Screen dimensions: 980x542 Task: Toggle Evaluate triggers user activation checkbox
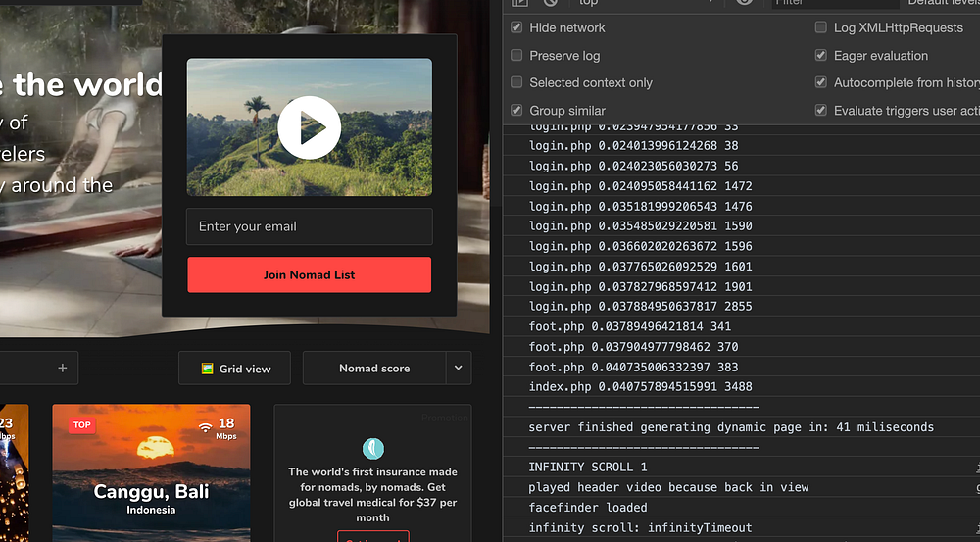click(820, 110)
